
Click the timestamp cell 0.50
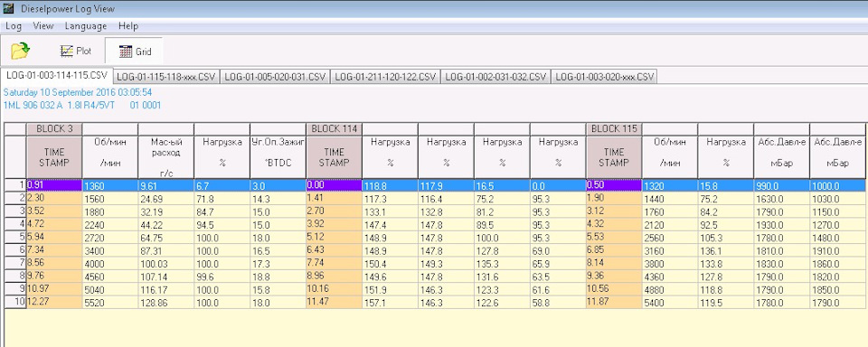coord(613,185)
